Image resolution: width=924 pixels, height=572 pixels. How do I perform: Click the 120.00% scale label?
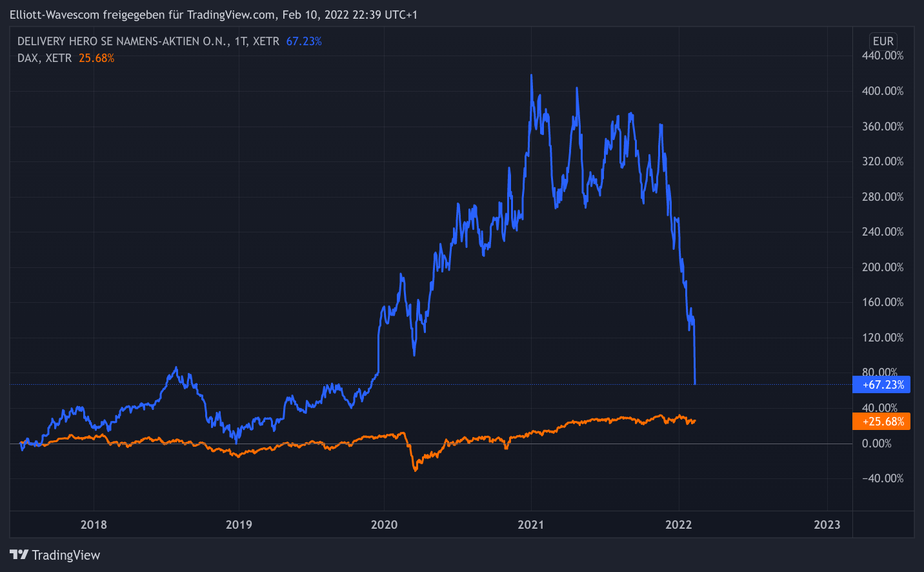tap(883, 338)
